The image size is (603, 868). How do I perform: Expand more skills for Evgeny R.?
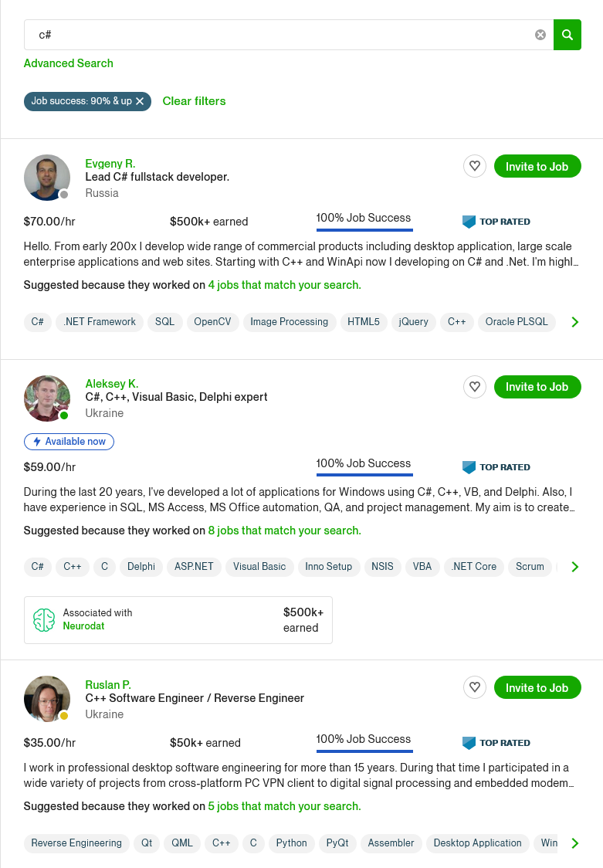click(x=575, y=322)
